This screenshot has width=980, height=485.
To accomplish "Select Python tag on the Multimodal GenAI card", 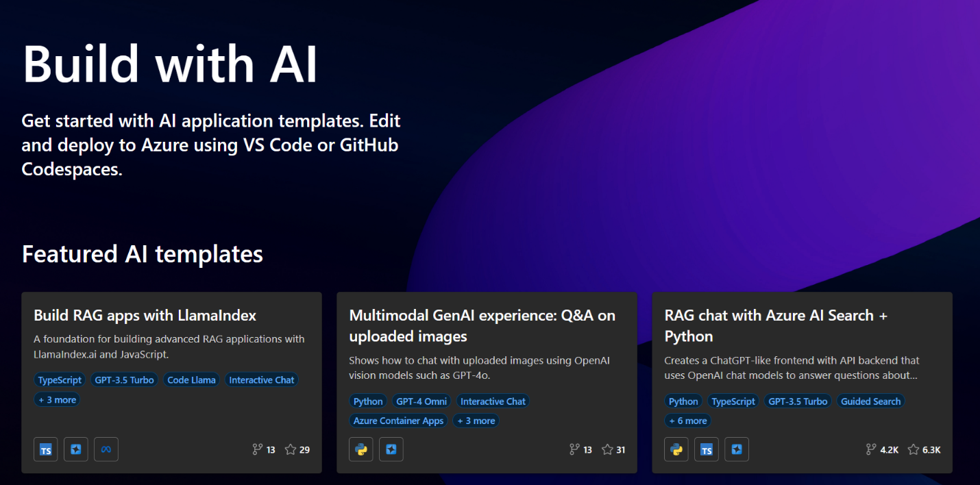I will tap(368, 401).
